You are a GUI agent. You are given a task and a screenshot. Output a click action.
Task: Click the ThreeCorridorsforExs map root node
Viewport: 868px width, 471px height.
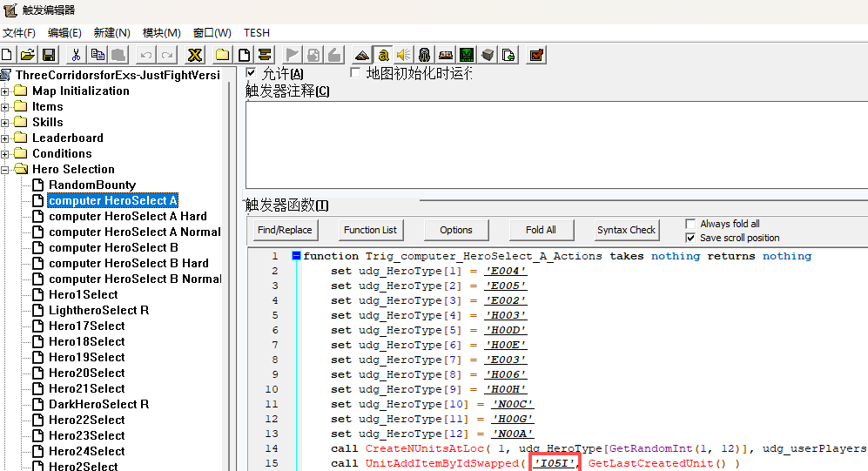(118, 75)
